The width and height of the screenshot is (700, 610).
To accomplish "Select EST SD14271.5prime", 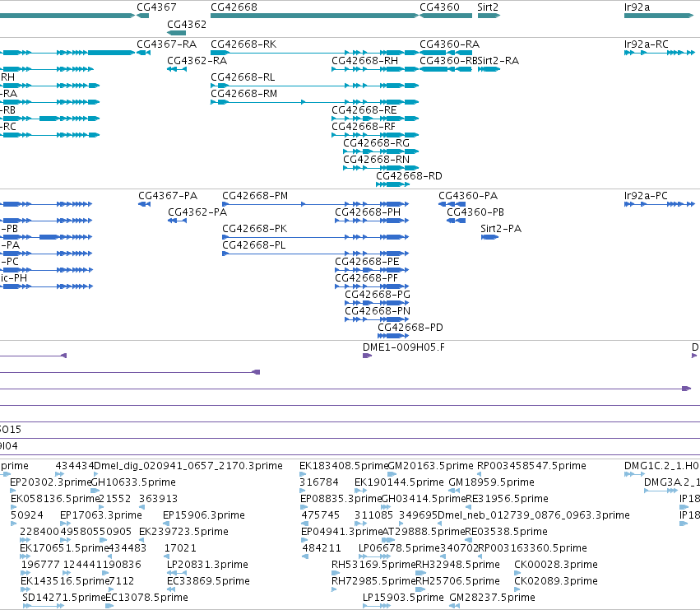I will click(44, 606).
